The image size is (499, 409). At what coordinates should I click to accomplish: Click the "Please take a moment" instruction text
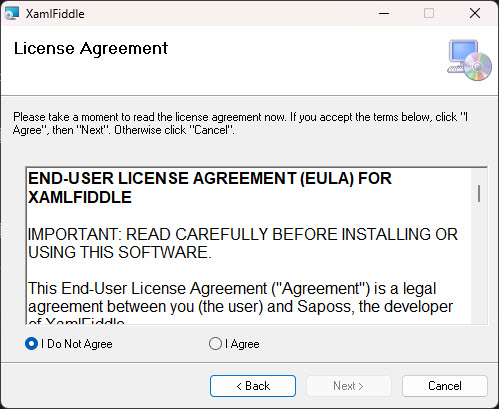tap(240, 123)
